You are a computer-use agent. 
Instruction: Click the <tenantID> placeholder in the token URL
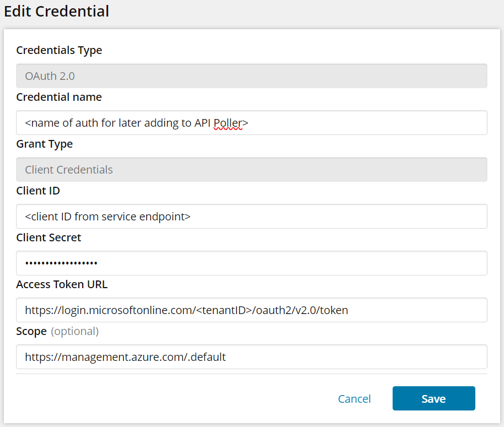pos(223,310)
